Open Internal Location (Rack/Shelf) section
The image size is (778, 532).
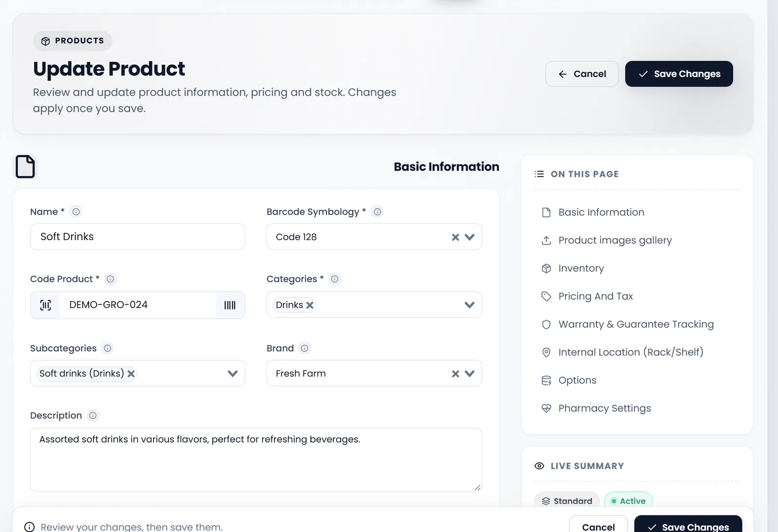point(622,352)
